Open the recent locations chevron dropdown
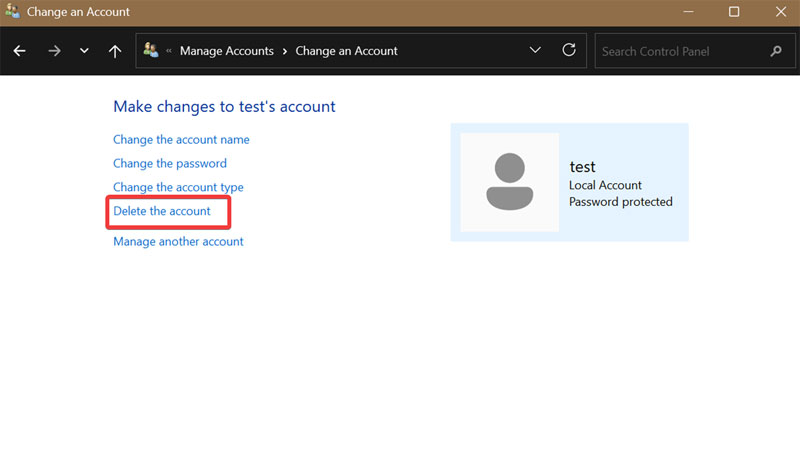This screenshot has height=450, width=800. [84, 51]
